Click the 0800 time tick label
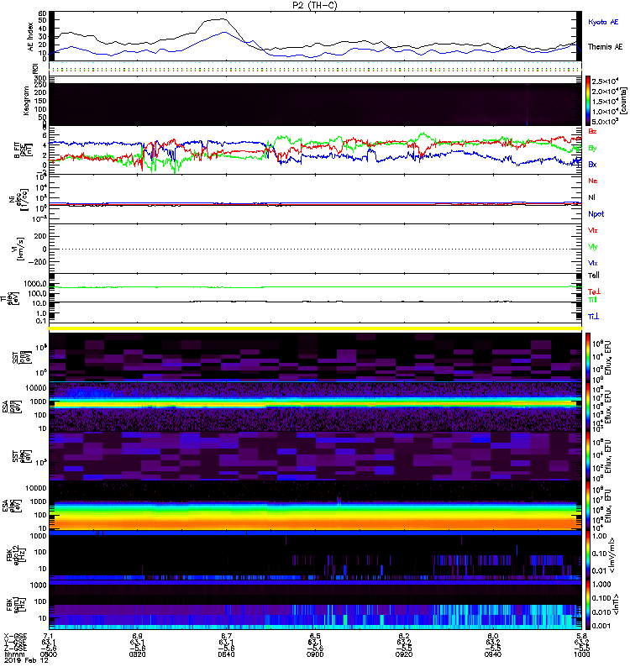This screenshot has height=672, width=630. (x=49, y=655)
